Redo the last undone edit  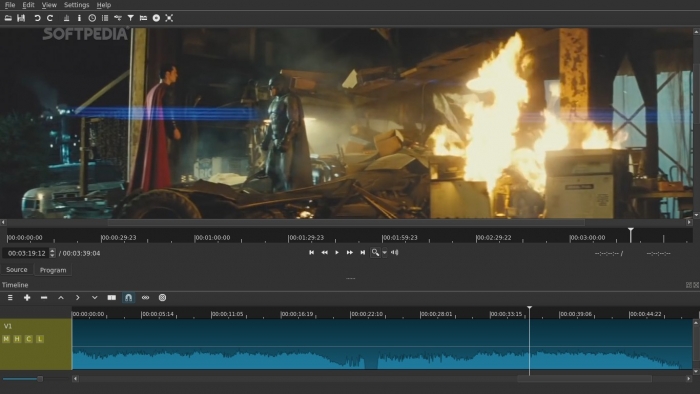click(x=50, y=18)
